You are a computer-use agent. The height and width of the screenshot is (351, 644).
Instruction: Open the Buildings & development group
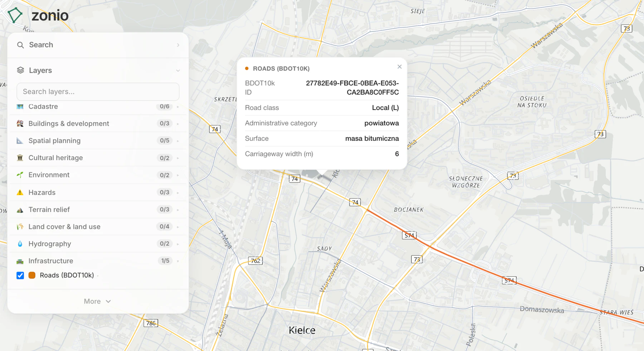pos(98,124)
